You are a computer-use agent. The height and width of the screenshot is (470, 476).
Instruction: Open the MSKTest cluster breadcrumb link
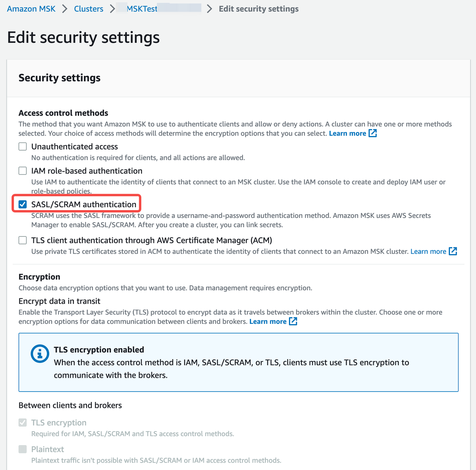[142, 9]
